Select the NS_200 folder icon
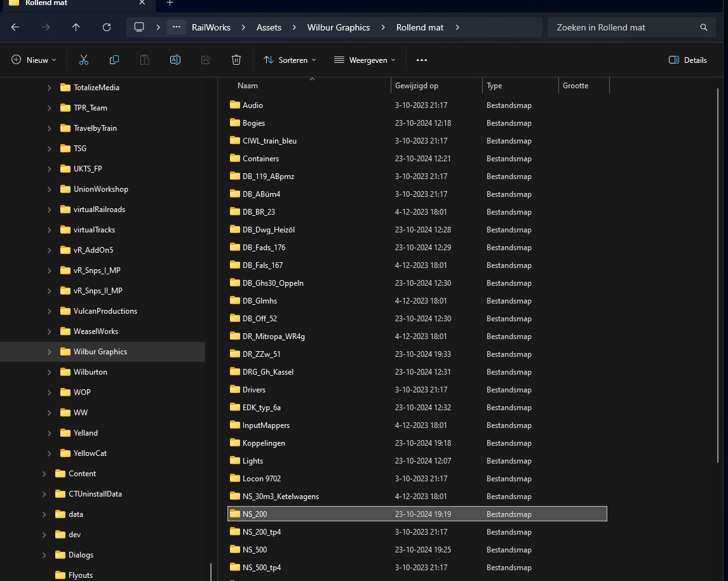Viewport: 728px width, 581px height. [x=235, y=514]
